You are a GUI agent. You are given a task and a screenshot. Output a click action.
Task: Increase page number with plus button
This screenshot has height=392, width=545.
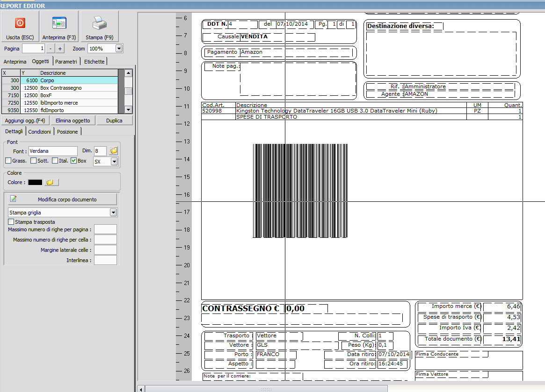(x=60, y=49)
